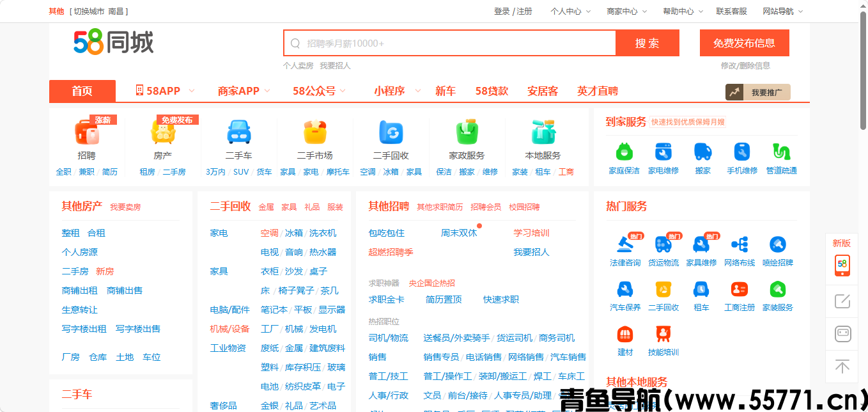Open the 商铺出租 link
Viewport: 868px width, 412px height.
(80, 290)
